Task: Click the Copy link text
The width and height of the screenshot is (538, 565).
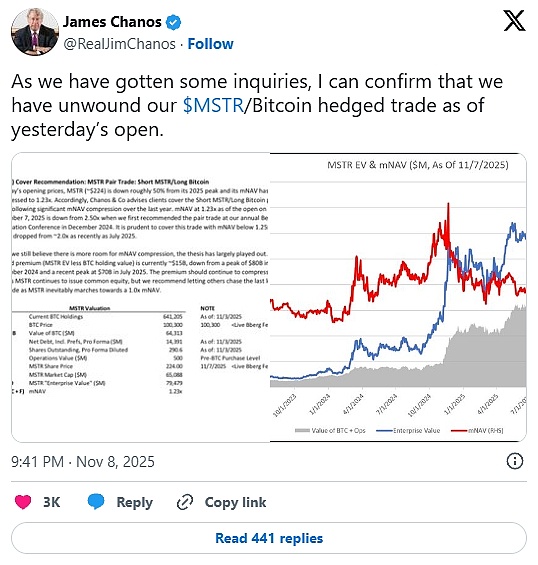Action: pyautogui.click(x=235, y=502)
